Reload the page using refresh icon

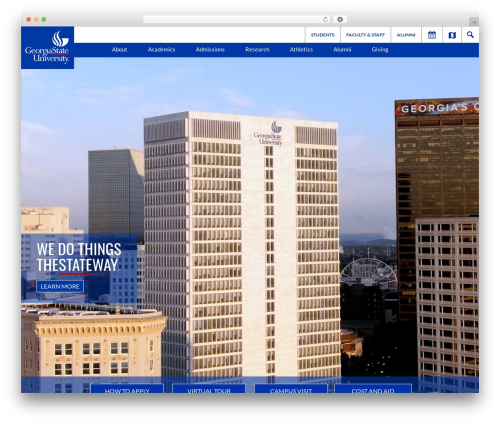[x=325, y=19]
